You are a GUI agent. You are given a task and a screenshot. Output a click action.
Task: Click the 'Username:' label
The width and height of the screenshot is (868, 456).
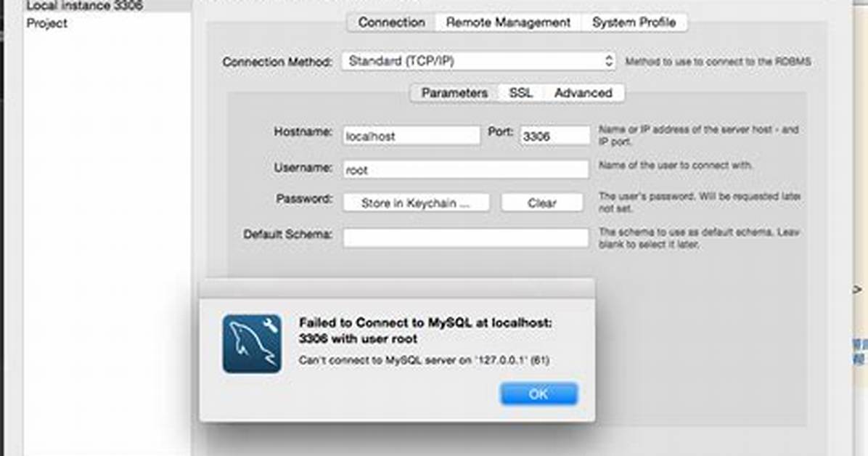point(303,167)
